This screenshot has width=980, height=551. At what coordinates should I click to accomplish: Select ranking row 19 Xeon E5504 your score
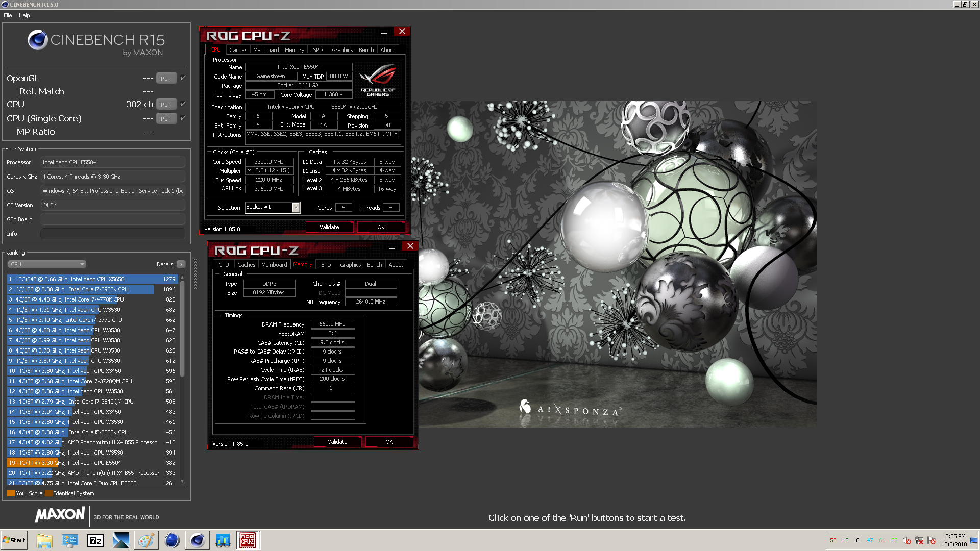[92, 463]
